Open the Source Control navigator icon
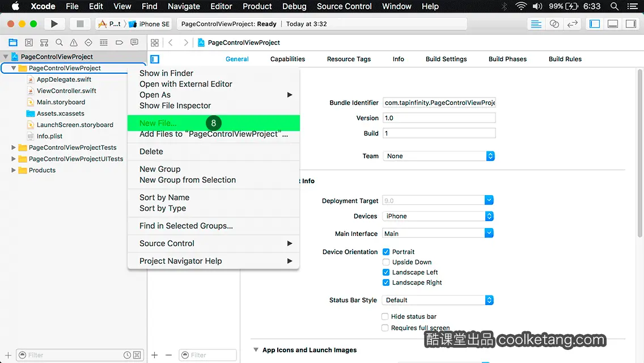This screenshot has height=363, width=644. pos(29,43)
